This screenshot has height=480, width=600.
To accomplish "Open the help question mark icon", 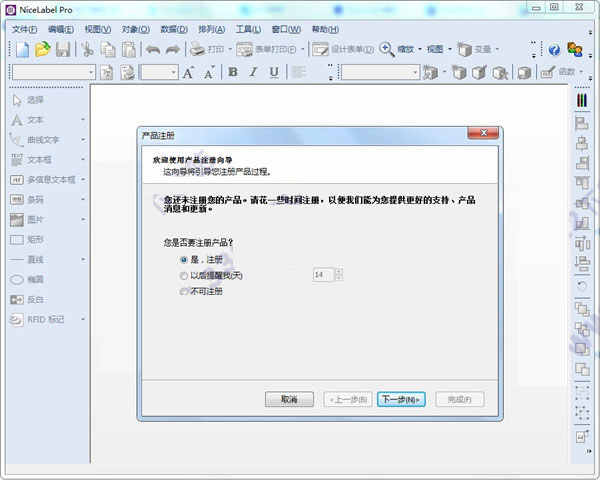I will 554,50.
